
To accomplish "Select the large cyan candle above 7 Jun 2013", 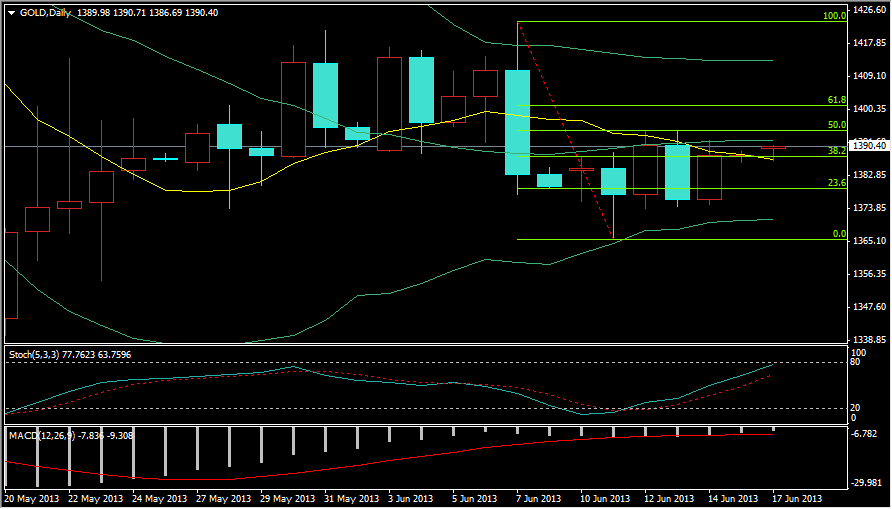I will click(518, 122).
